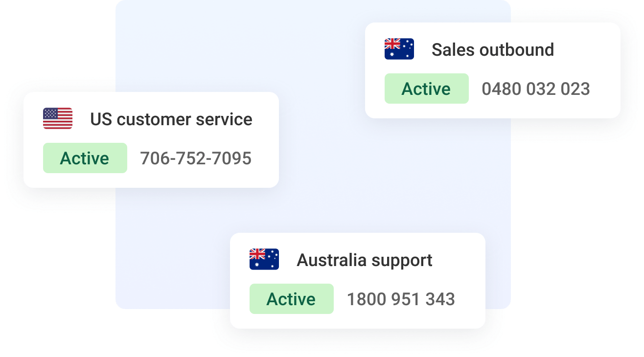
Task: Select the Sales outbound card
Action: [x=493, y=70]
